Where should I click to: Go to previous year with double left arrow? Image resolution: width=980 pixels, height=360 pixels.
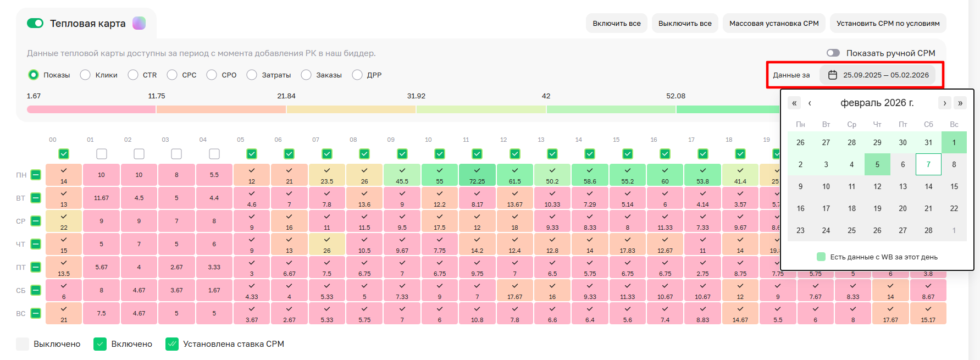click(x=794, y=103)
